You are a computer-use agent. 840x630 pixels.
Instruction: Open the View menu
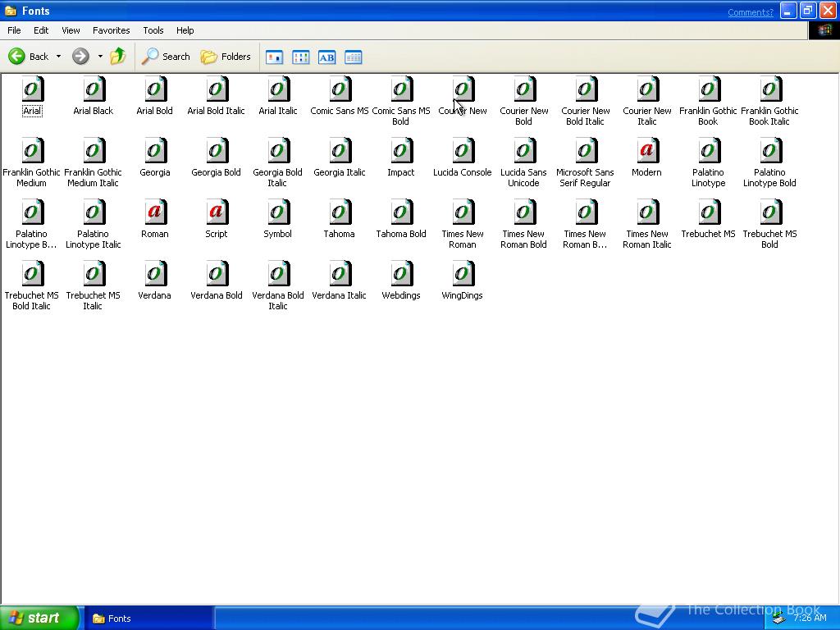coord(71,30)
